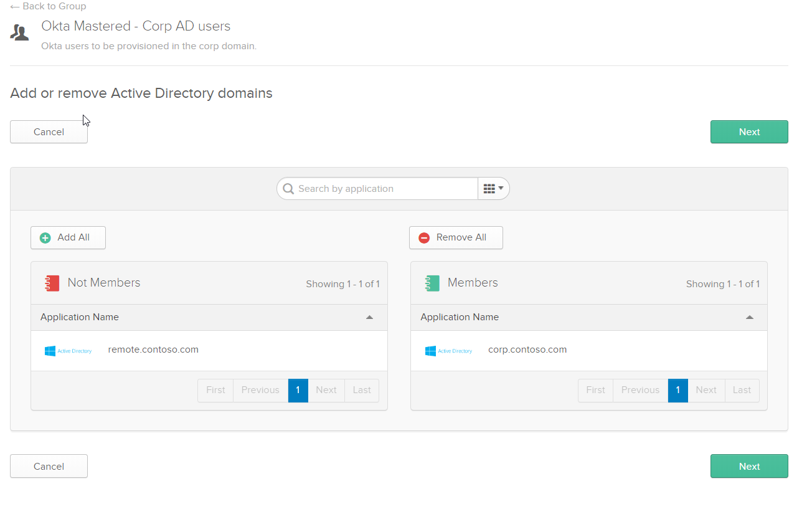Click Last in Members pagination
The height and width of the screenshot is (509, 812).
tap(742, 390)
